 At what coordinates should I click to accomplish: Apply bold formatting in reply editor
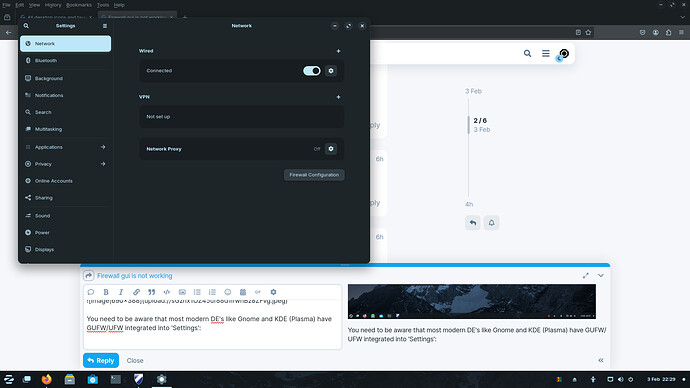106,292
